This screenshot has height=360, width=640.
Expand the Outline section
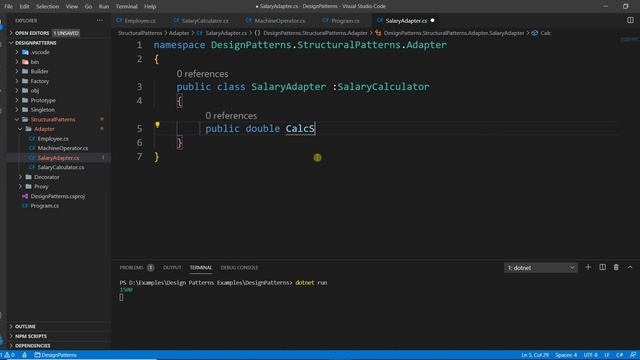click(25, 327)
